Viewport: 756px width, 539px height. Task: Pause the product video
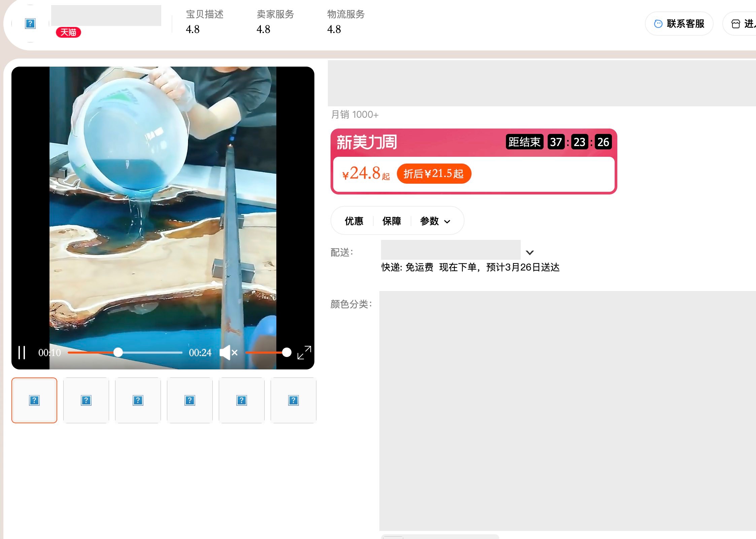pyautogui.click(x=22, y=353)
